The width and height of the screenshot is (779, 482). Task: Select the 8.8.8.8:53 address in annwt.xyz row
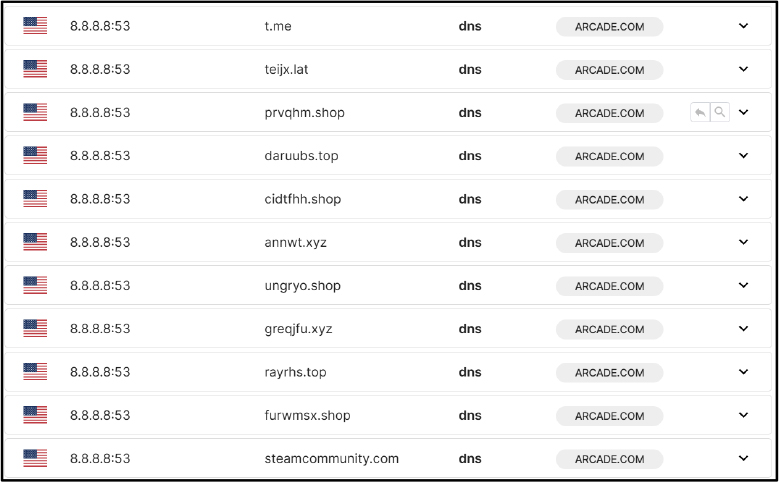[x=100, y=242]
